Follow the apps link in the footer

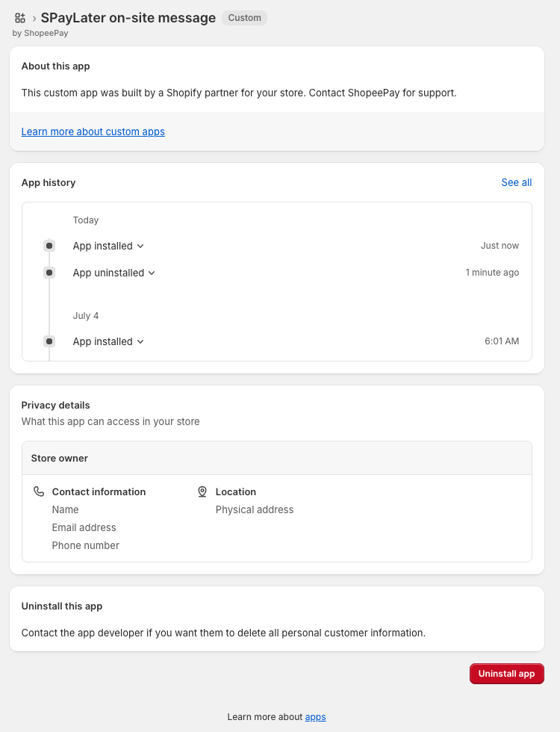coord(315,716)
